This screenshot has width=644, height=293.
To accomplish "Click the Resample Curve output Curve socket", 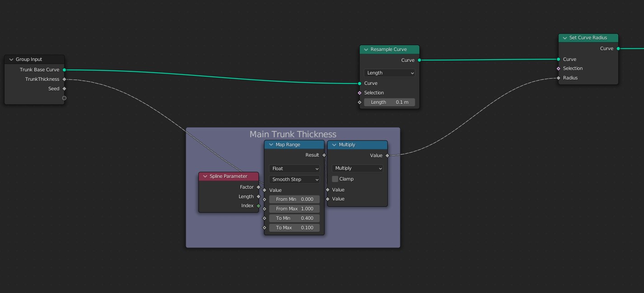I will pos(419,60).
